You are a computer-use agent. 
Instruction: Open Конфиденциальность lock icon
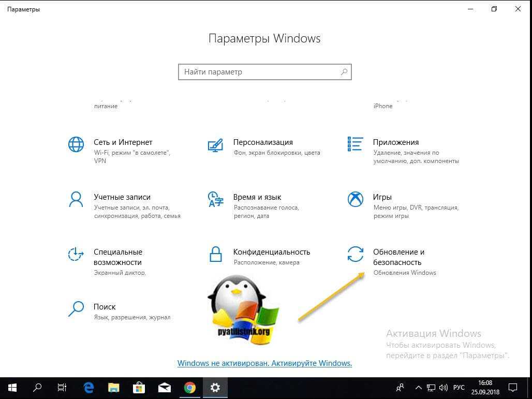tap(215, 254)
